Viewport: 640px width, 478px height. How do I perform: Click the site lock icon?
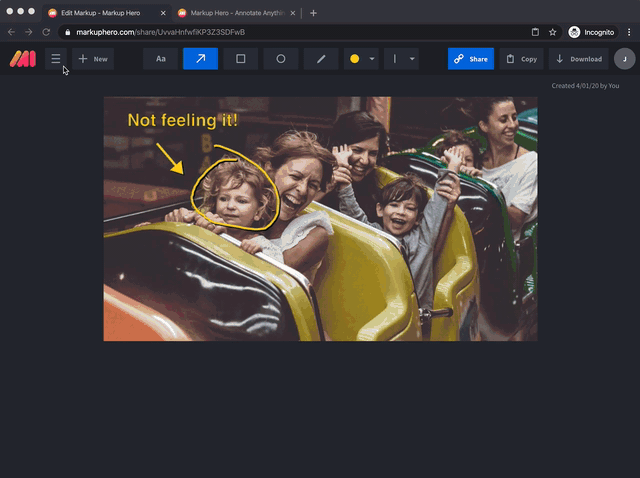68,32
